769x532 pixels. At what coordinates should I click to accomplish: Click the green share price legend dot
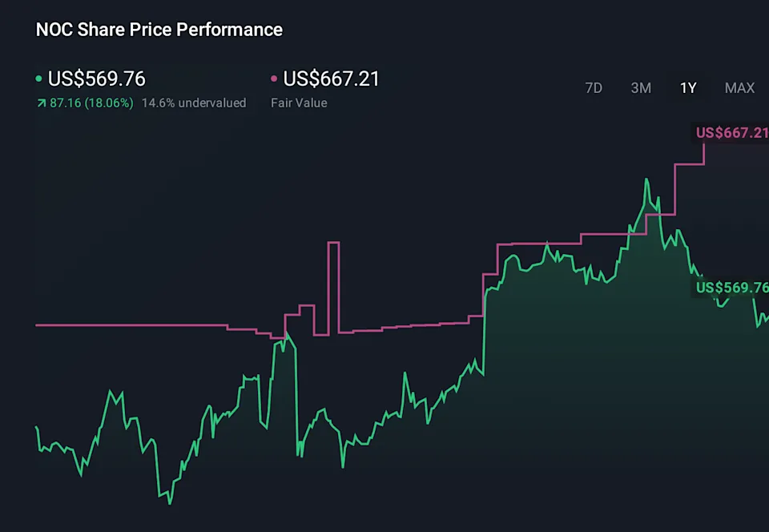[39, 79]
